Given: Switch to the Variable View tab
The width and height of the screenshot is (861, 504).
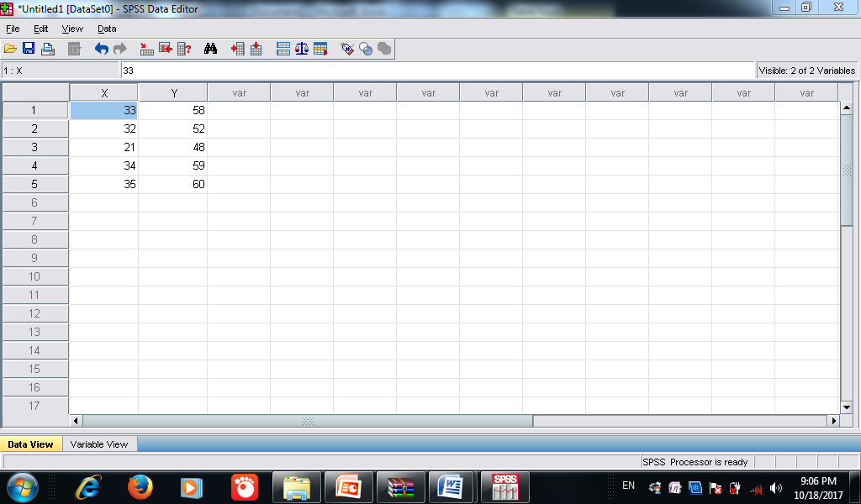Looking at the screenshot, I should click(x=99, y=444).
